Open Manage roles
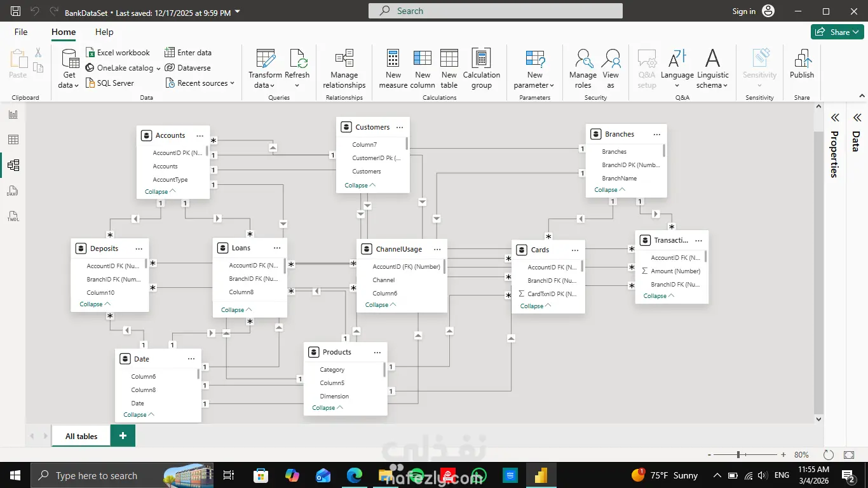 583,60
